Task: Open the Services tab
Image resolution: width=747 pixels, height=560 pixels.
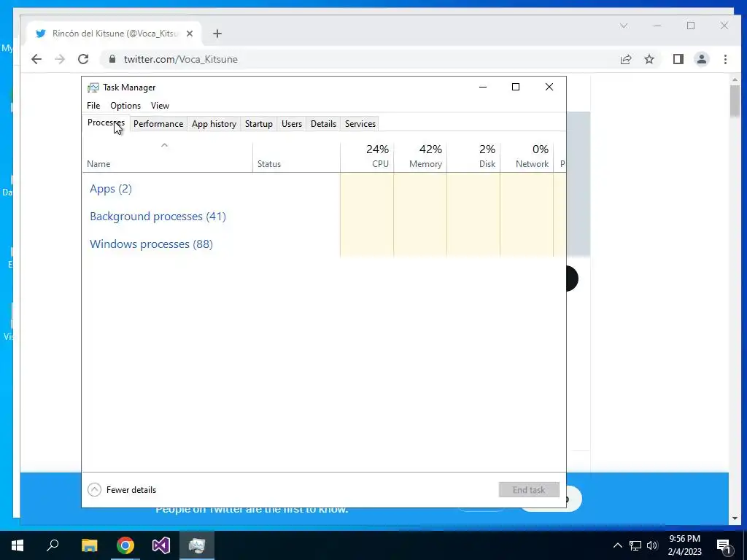Action: pos(360,124)
